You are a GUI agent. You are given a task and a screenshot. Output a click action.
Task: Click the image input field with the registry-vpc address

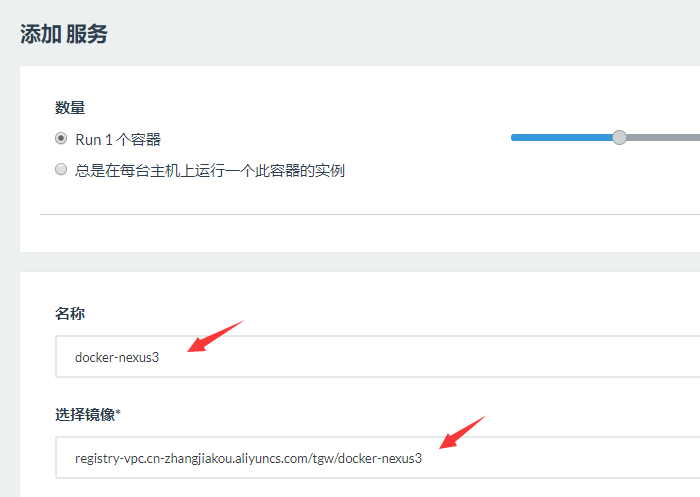(378, 458)
